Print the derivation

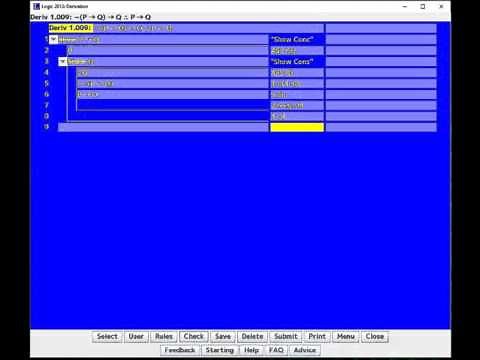click(317, 336)
